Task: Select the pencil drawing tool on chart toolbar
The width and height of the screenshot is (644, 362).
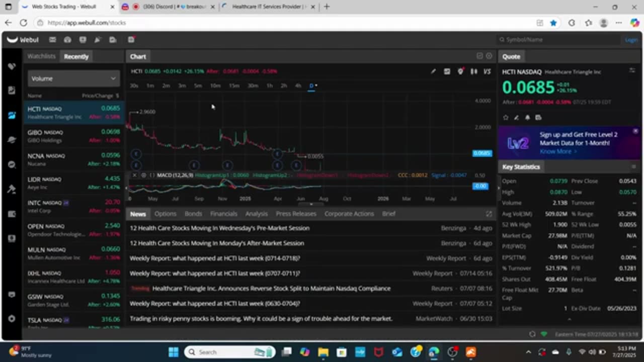Action: (433, 71)
